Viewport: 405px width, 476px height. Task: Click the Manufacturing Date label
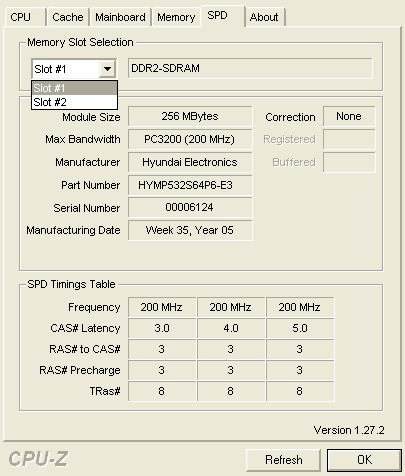click(x=73, y=230)
